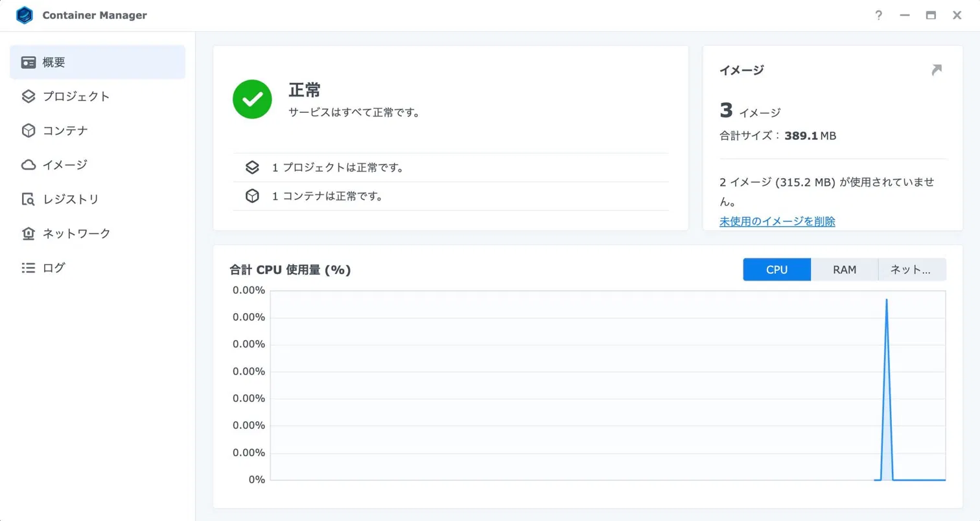Click the コンテナ cube icon in sidebar
Screen dimensions: 980x521
coord(29,131)
